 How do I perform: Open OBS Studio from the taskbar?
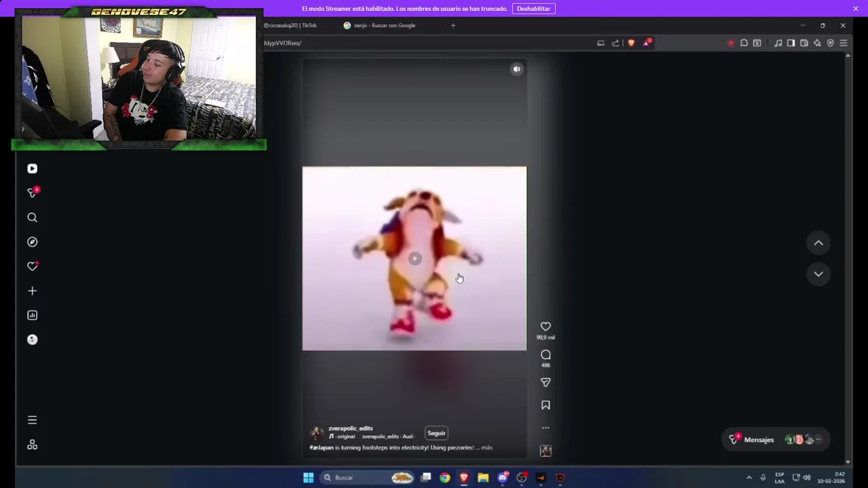click(521, 478)
